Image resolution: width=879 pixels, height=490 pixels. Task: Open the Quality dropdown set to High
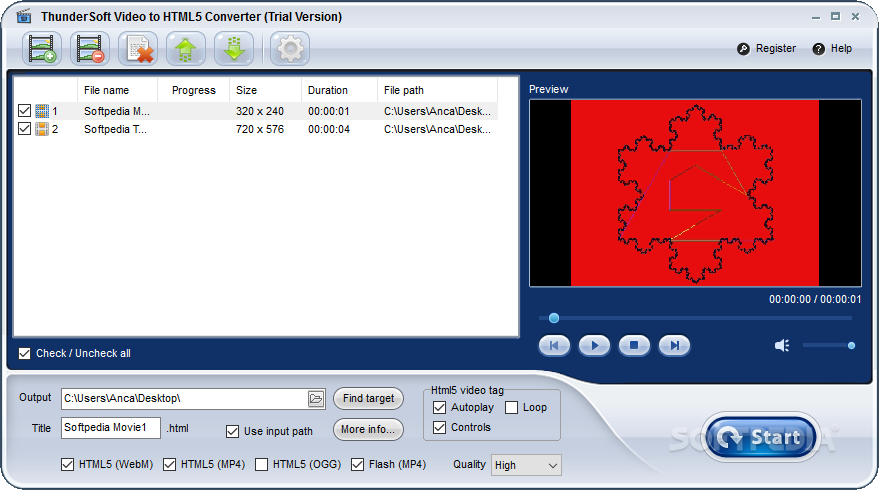526,465
